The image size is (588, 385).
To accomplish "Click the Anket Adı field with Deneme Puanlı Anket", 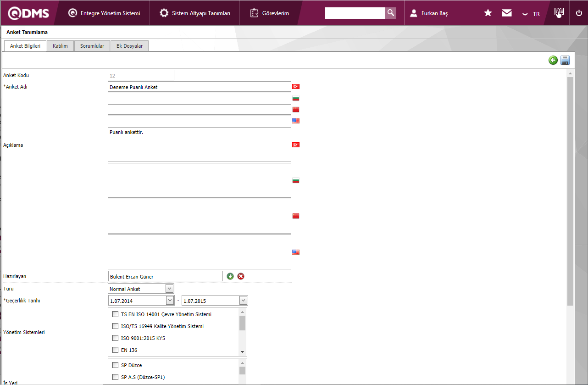I will click(200, 86).
